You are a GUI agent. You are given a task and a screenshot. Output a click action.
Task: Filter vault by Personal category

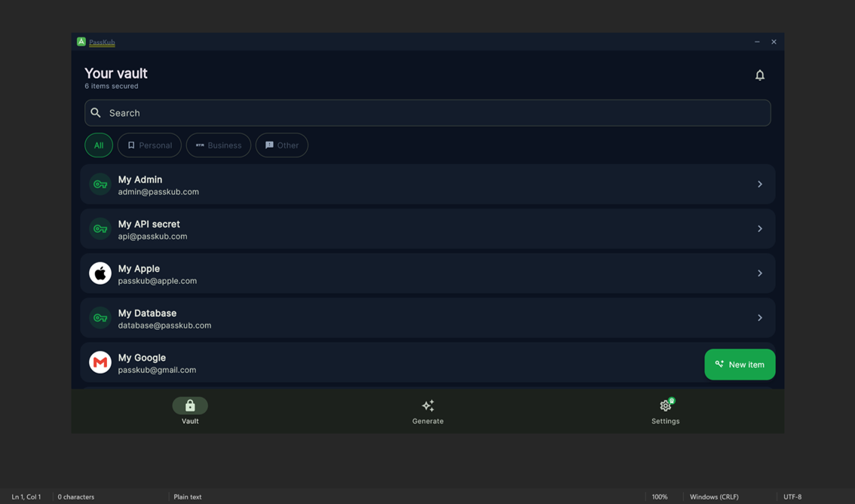tap(149, 145)
